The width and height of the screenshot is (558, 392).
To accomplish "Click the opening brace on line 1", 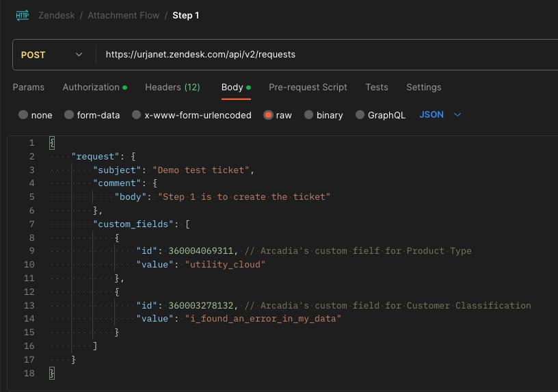I will coord(52,143).
